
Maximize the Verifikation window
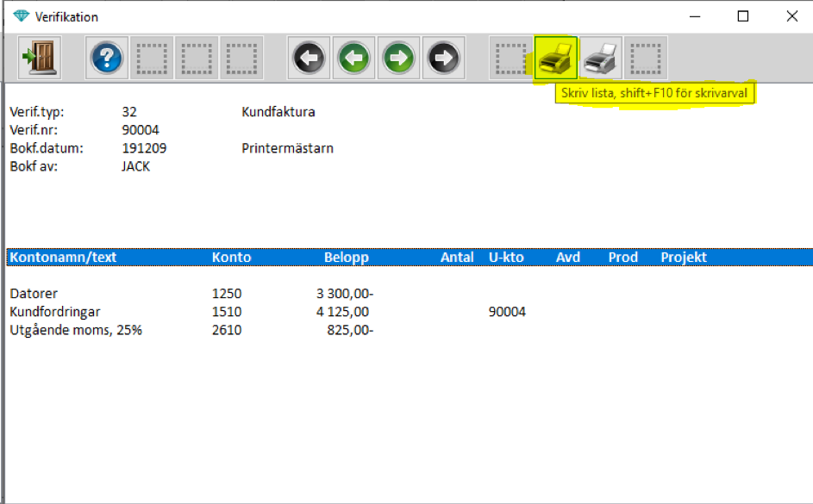click(x=743, y=16)
